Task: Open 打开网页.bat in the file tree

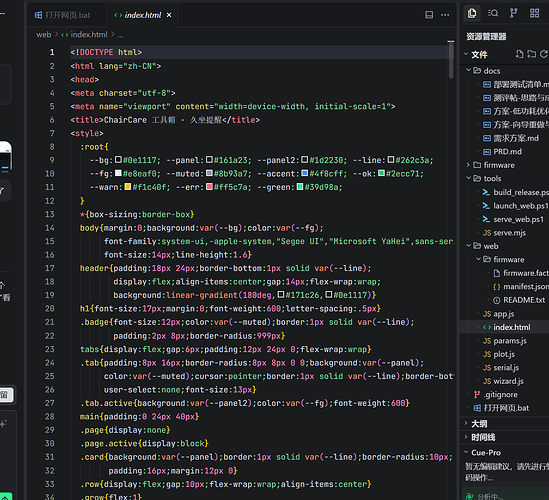Action: click(x=506, y=408)
